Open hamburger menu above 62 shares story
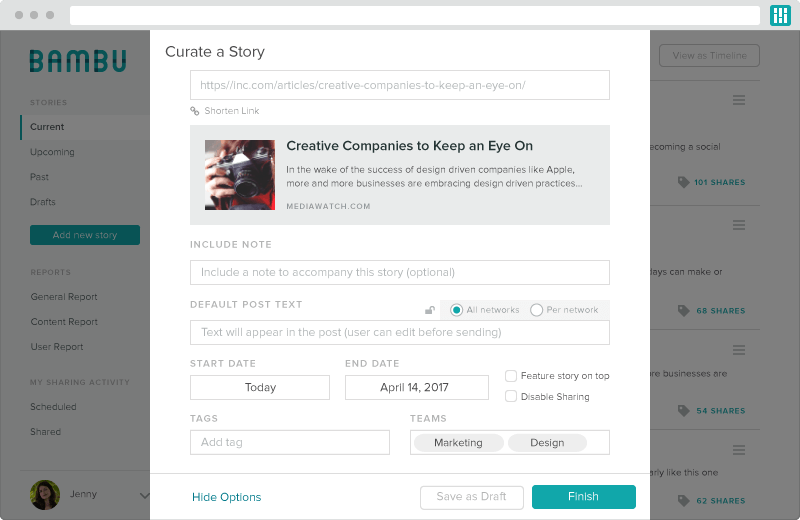The image size is (800, 520). point(739,450)
